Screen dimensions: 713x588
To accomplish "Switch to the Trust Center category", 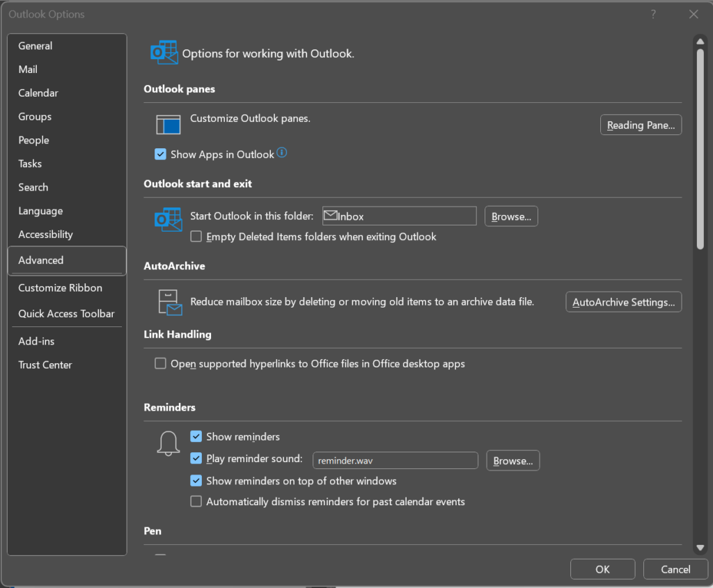I will coord(67,365).
